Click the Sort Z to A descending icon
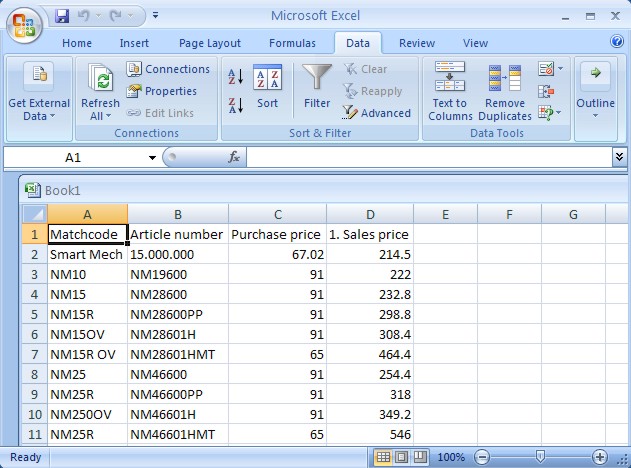 (236, 104)
